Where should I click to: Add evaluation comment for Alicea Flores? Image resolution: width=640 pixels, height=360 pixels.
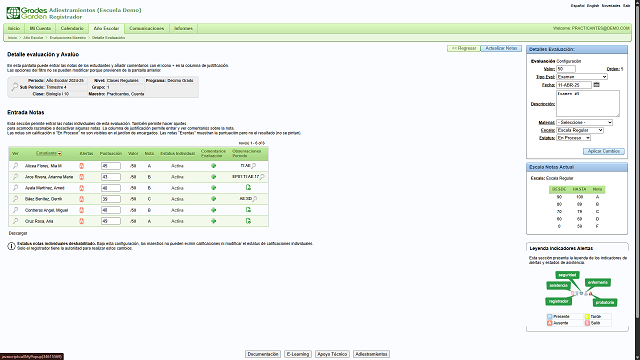click(x=213, y=166)
